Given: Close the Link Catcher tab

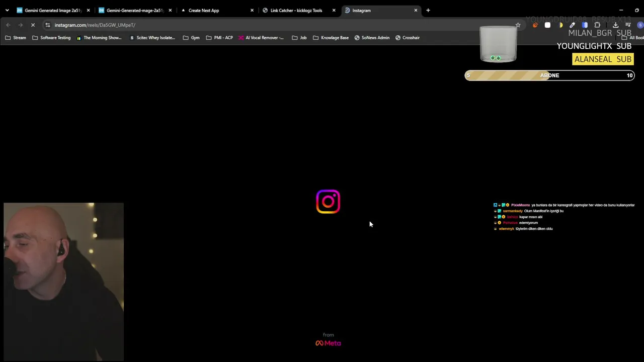Looking at the screenshot, I should coord(334,10).
